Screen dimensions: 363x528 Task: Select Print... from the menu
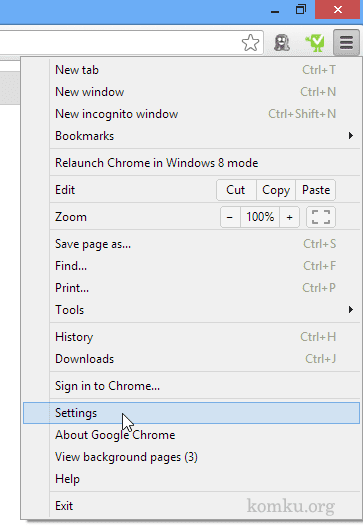205,288
